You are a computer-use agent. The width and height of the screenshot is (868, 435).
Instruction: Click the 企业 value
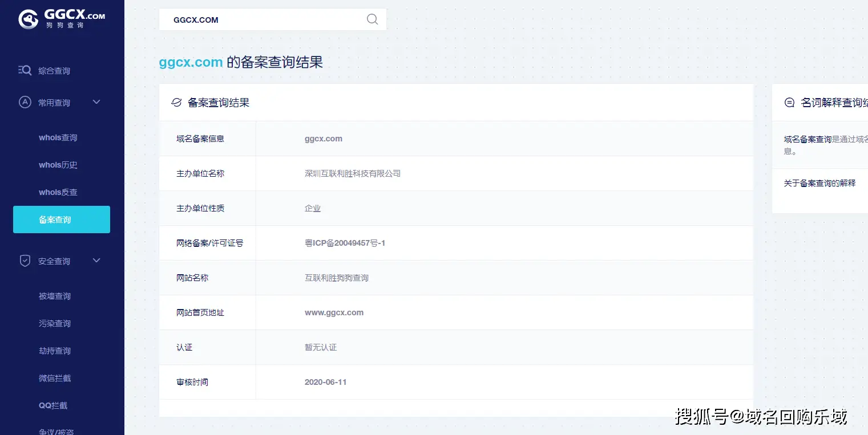click(313, 208)
